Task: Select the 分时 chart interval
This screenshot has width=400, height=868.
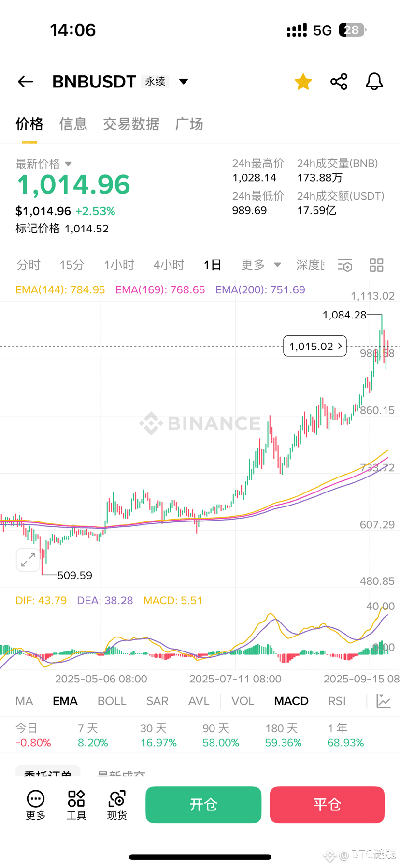Action: coord(29,265)
